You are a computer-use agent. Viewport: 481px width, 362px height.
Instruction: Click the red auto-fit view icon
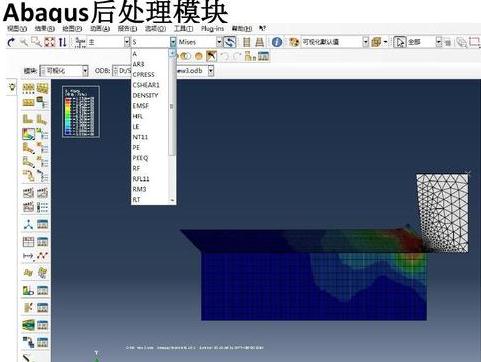pos(50,42)
